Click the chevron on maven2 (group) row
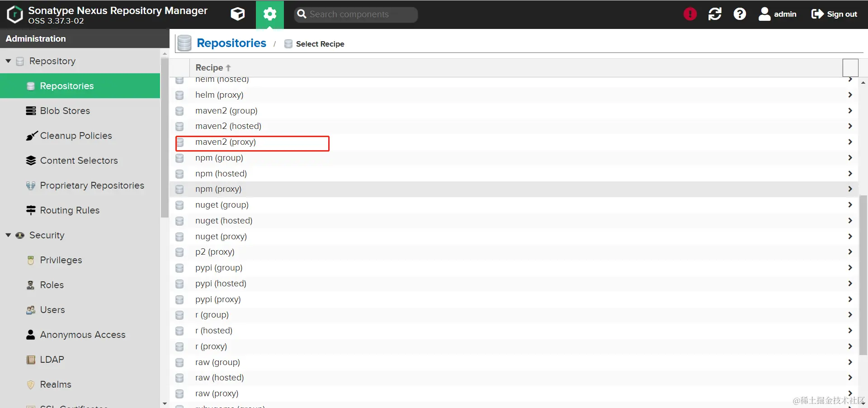The width and height of the screenshot is (868, 408). point(850,111)
